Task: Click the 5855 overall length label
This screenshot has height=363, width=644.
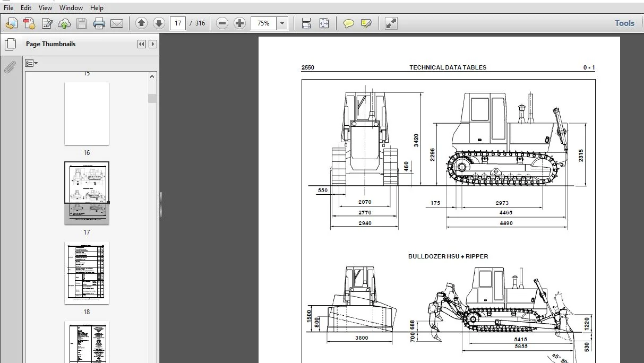Action: pyautogui.click(x=521, y=347)
